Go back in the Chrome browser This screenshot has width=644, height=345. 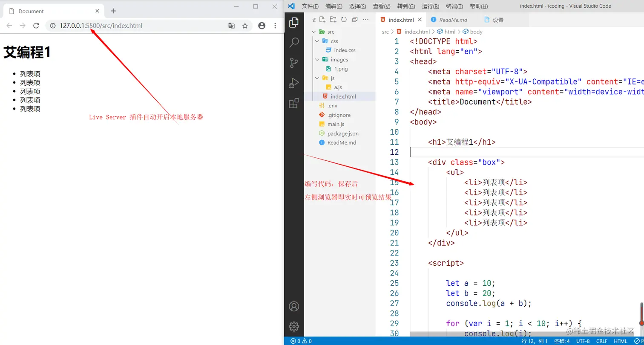9,26
